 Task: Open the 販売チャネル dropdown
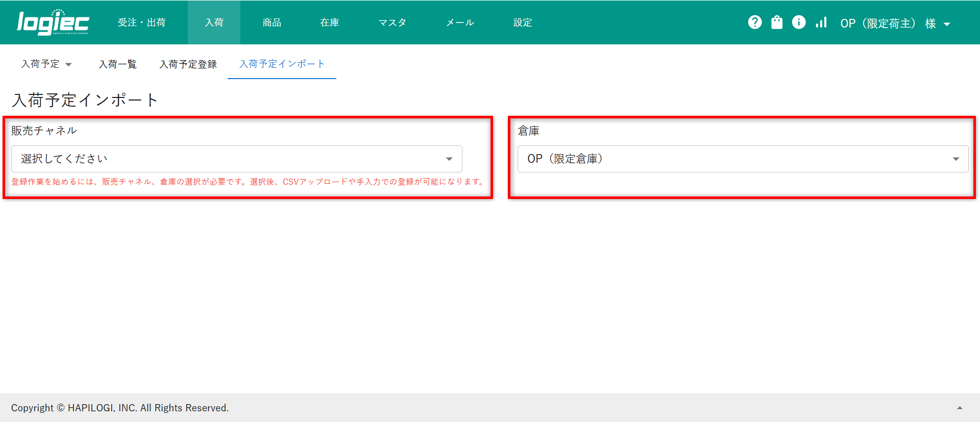pyautogui.click(x=236, y=159)
